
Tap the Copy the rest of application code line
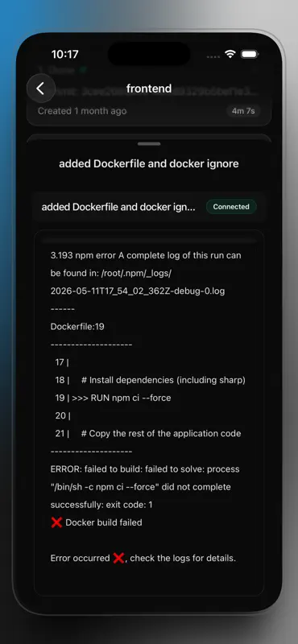click(148, 434)
